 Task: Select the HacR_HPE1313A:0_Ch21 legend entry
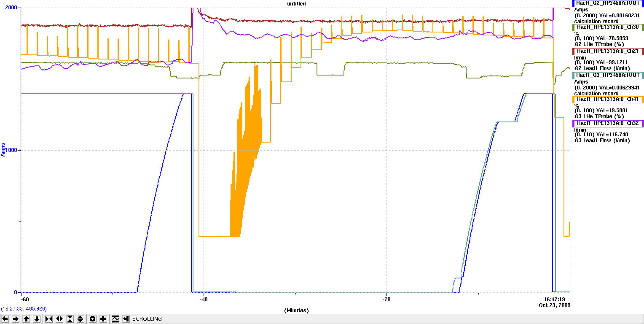[x=608, y=51]
